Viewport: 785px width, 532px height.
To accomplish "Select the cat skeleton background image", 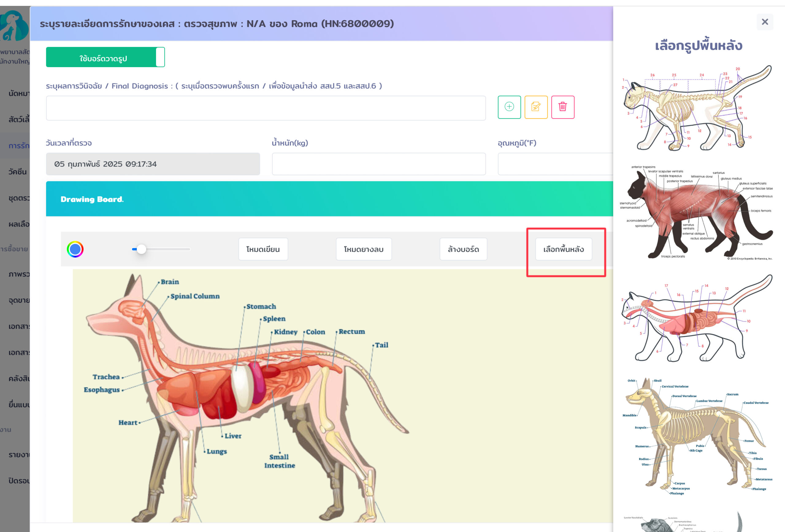I will pyautogui.click(x=698, y=108).
